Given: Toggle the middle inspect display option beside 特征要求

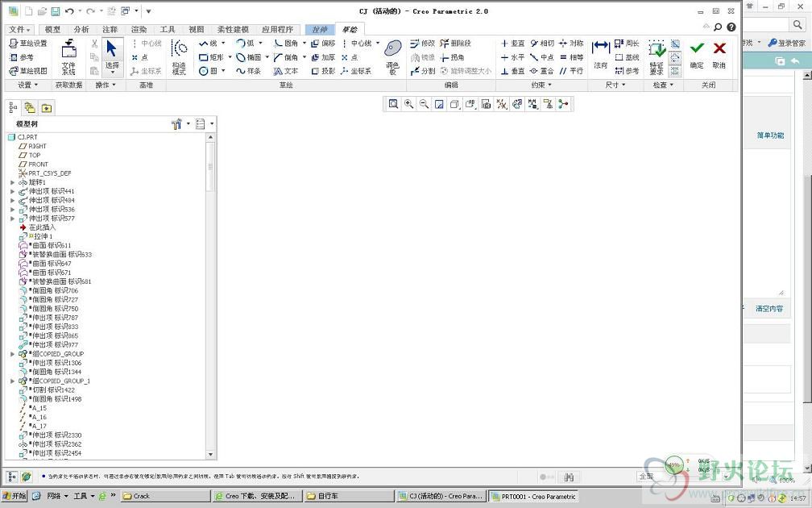Looking at the screenshot, I should (675, 57).
